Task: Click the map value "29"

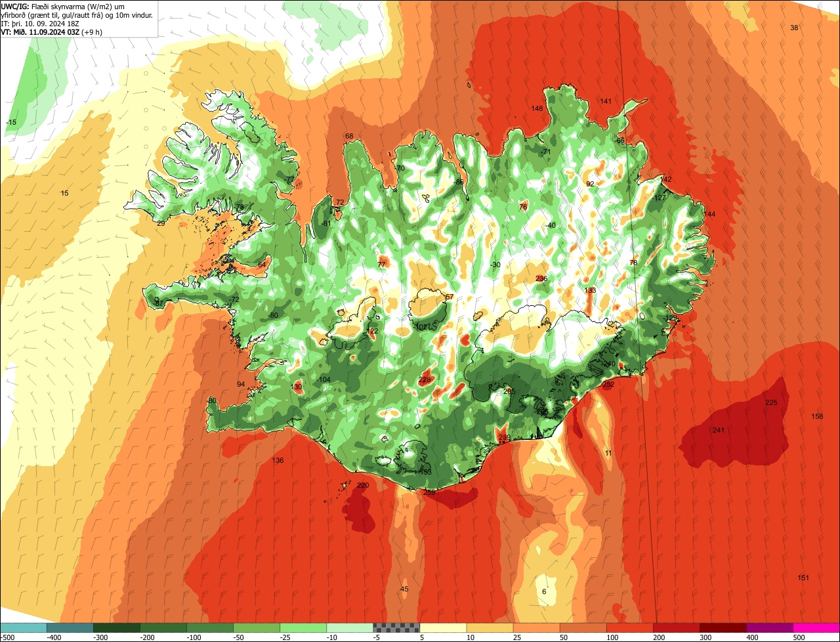Action: tap(161, 224)
